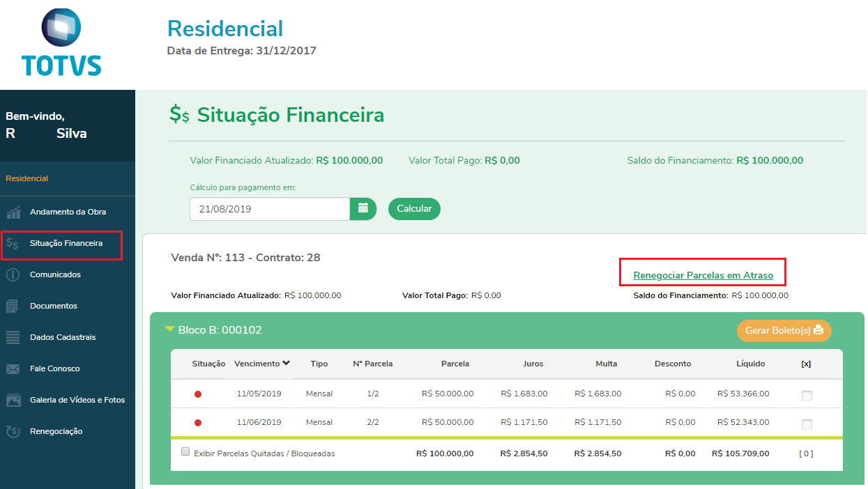Click the Nº Parcela column header
The image size is (868, 489).
click(x=373, y=364)
